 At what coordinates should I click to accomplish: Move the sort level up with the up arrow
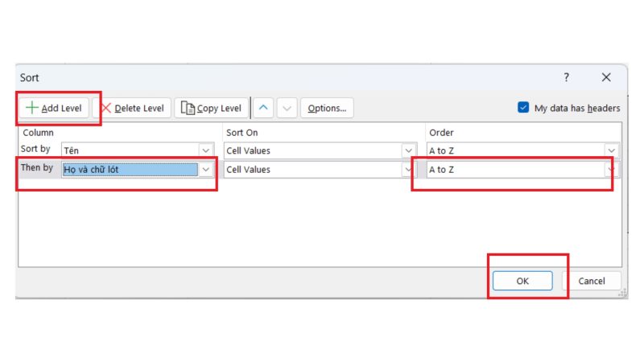[263, 108]
